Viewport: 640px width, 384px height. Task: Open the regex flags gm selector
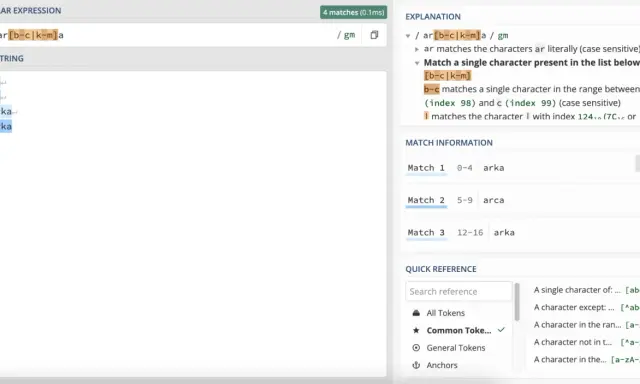point(346,35)
